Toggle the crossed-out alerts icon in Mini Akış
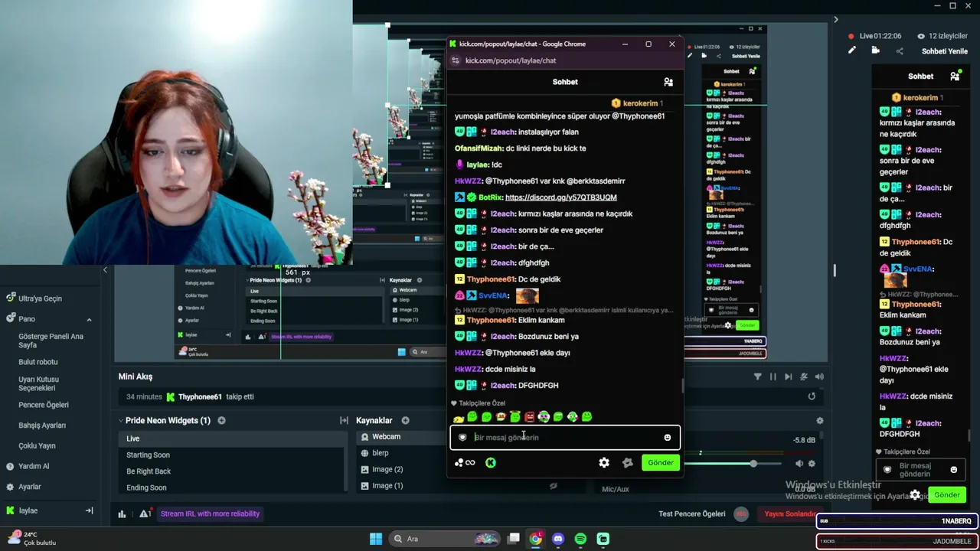Screen dimensions: 980x551 [x=804, y=377]
